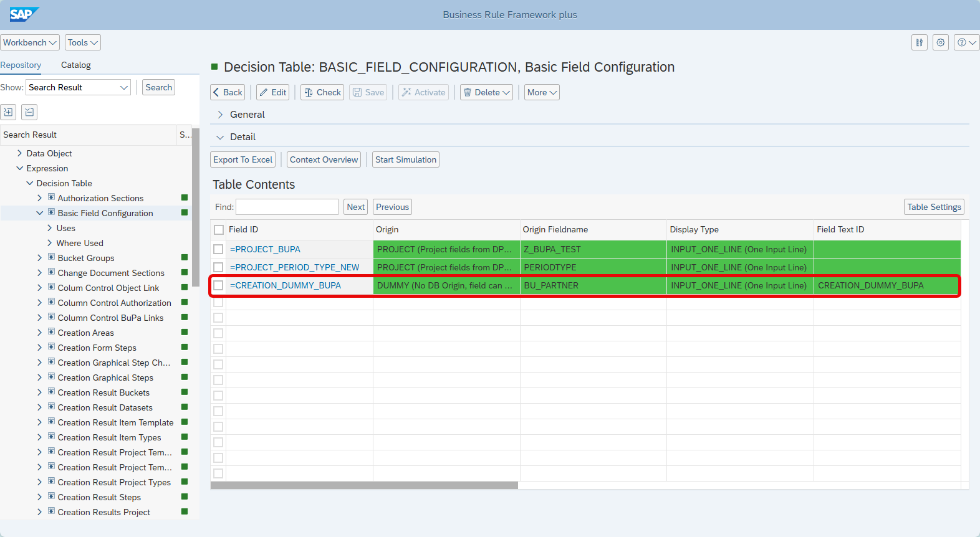Click the Find input field
This screenshot has height=537, width=980.
pyautogui.click(x=287, y=207)
